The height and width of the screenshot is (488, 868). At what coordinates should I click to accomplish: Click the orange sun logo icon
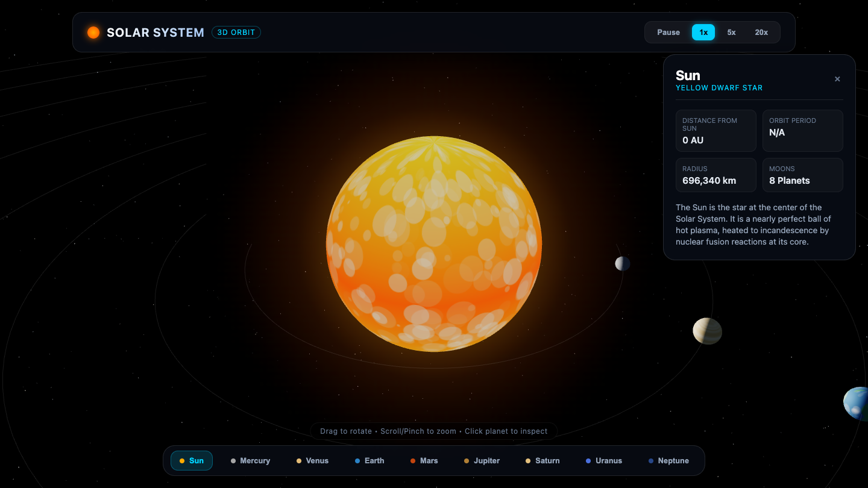[x=93, y=33]
